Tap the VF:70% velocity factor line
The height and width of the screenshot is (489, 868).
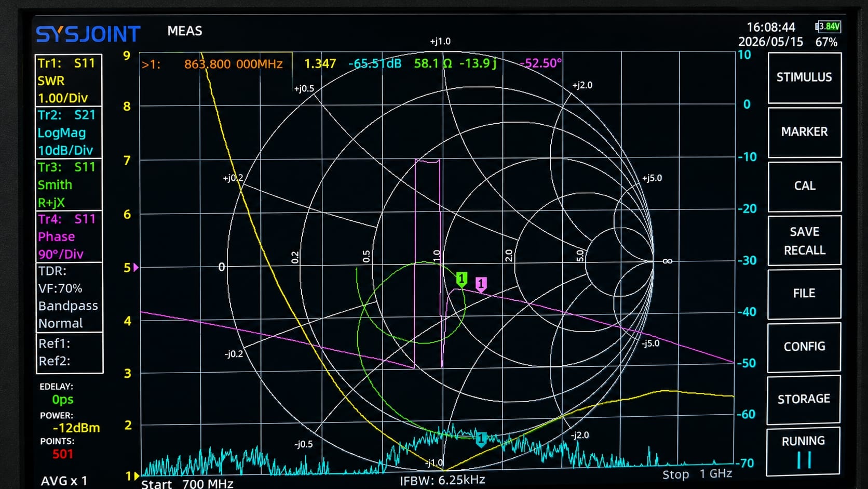pos(60,288)
